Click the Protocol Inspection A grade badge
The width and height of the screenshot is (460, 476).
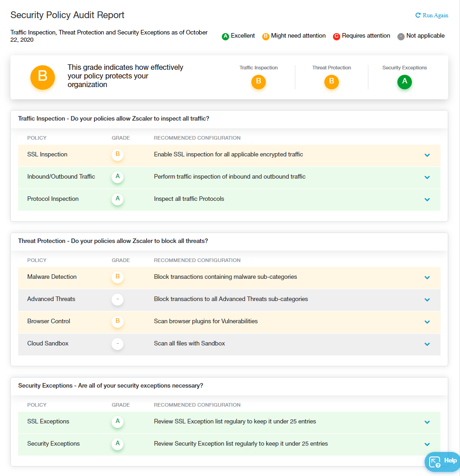[117, 199]
